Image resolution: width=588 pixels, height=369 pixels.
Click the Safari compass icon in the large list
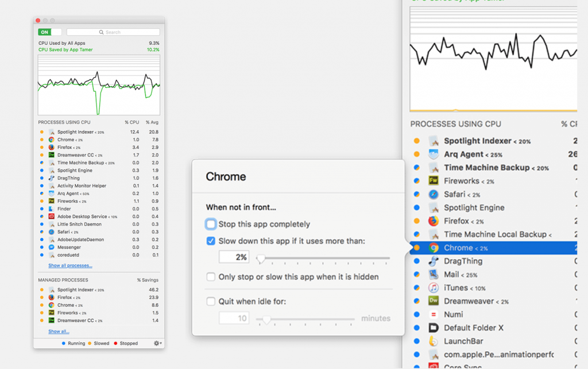click(x=434, y=194)
